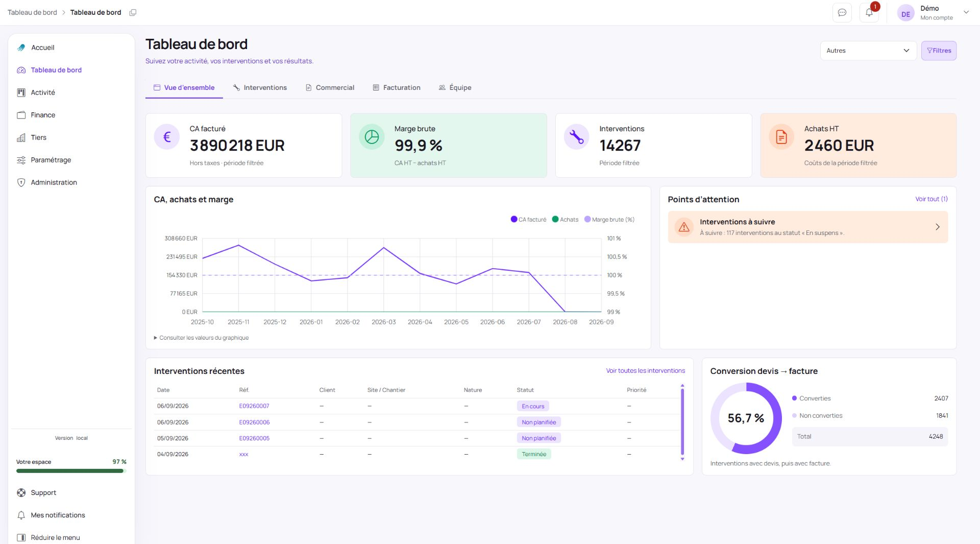This screenshot has width=980, height=544.
Task: Open intervention reference xxx
Action: [x=243, y=454]
